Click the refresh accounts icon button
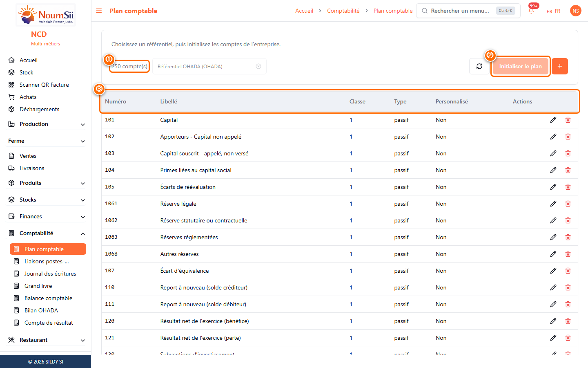 pyautogui.click(x=479, y=66)
